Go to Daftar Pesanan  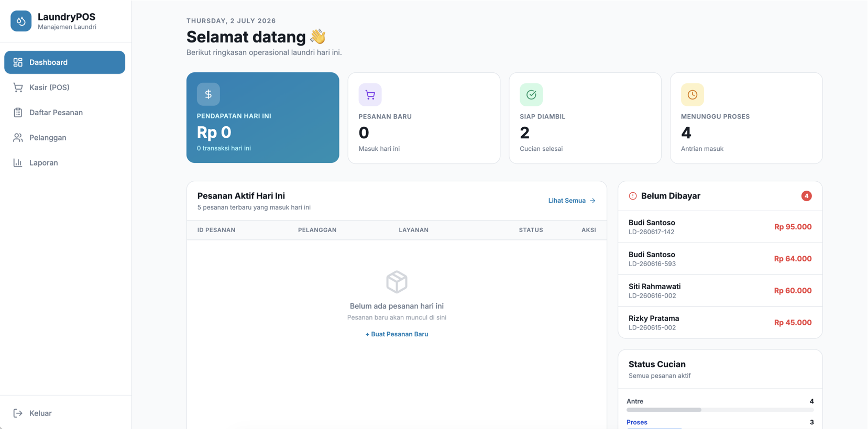65,113
